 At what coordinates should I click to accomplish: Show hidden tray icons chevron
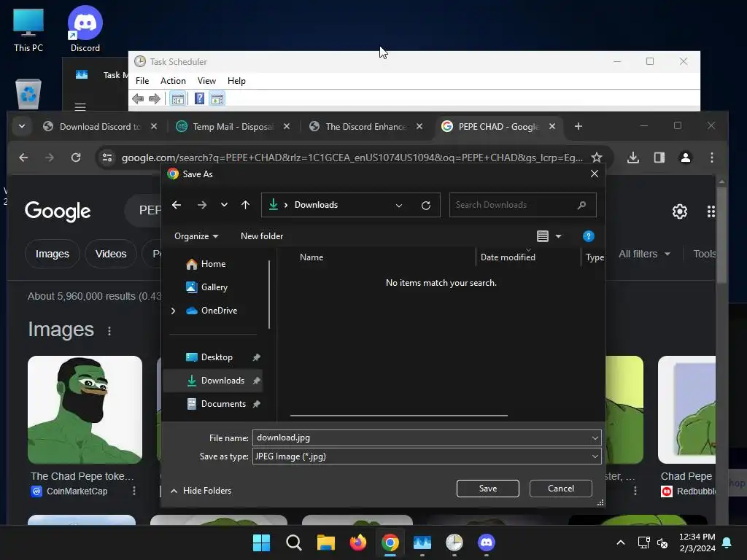click(620, 542)
